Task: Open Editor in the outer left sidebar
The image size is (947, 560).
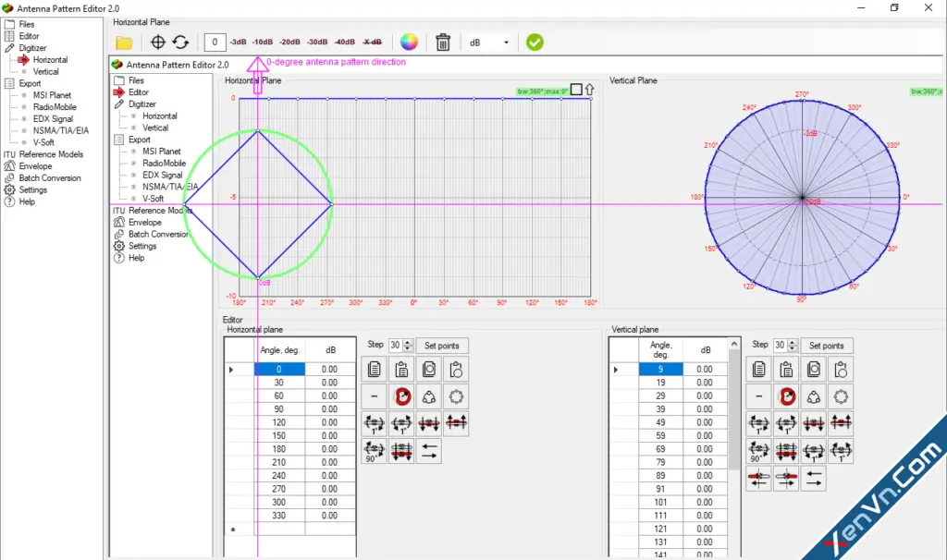Action: pos(29,36)
